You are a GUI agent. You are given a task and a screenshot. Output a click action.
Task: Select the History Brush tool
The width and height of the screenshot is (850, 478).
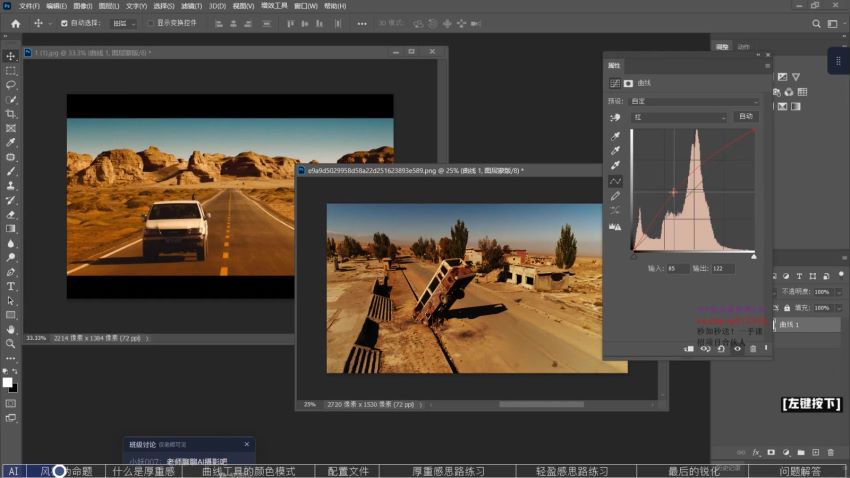(x=10, y=200)
